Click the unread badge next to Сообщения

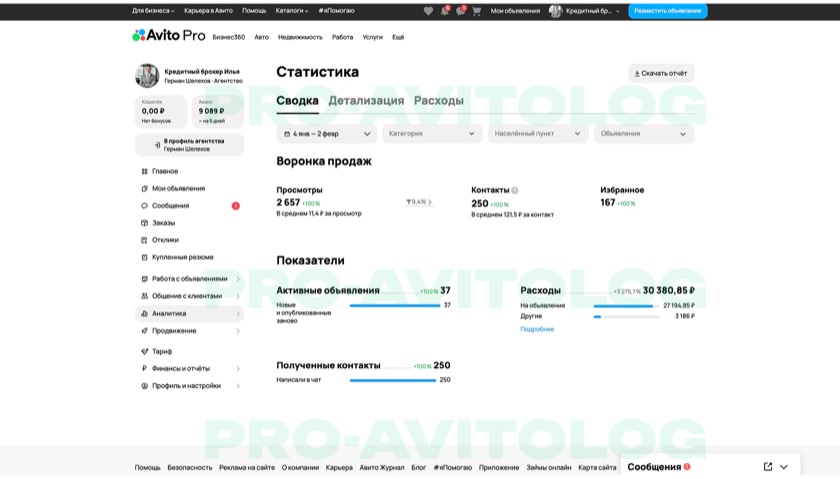[236, 206]
